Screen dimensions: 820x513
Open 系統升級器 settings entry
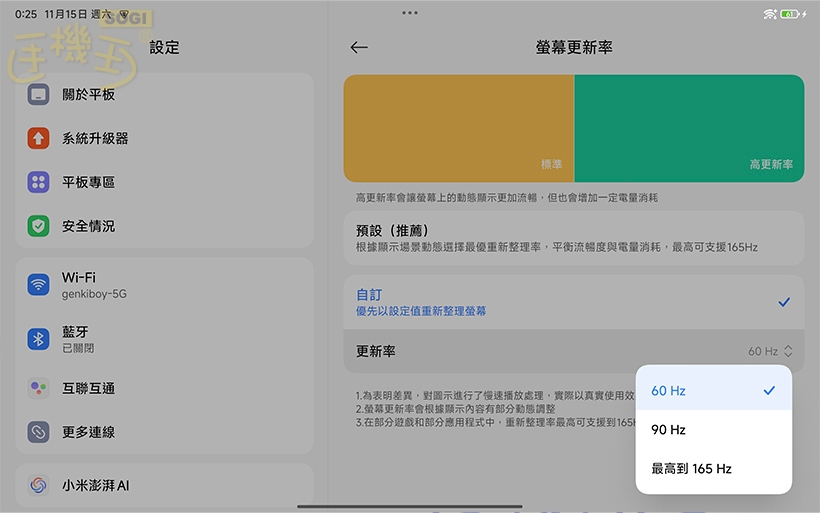pos(164,139)
